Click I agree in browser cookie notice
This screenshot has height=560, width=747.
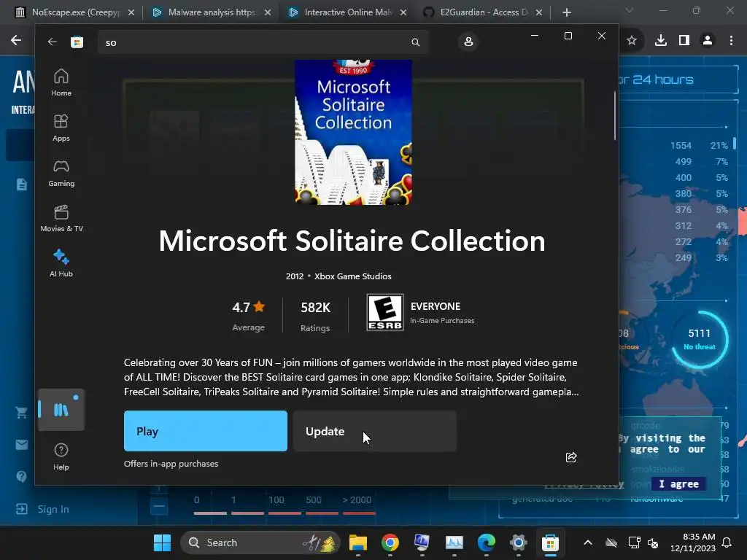678,484
